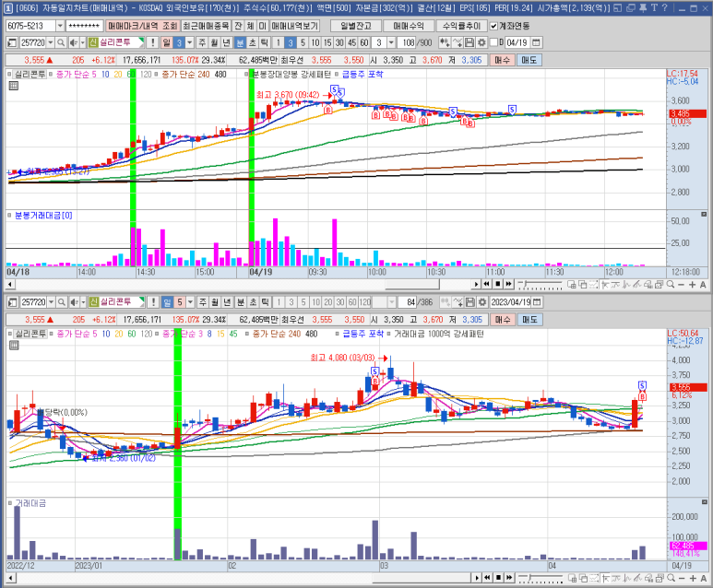
Task: Click the 최근매매종목 button
Action: (x=206, y=26)
